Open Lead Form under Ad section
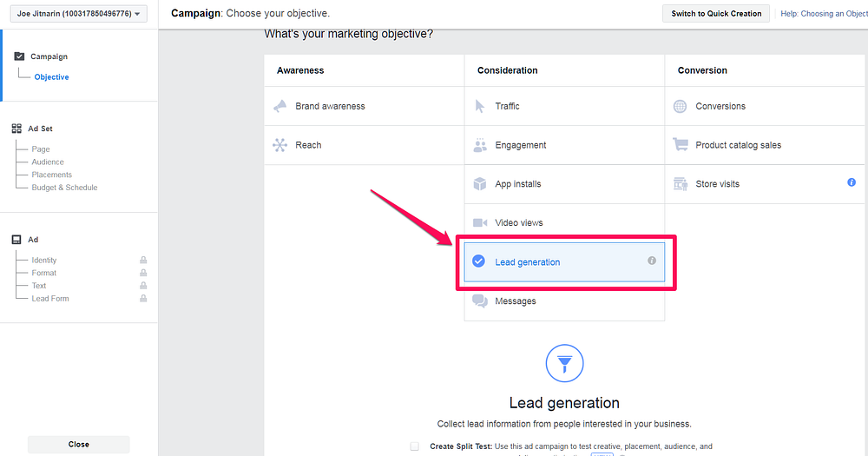 (50, 298)
